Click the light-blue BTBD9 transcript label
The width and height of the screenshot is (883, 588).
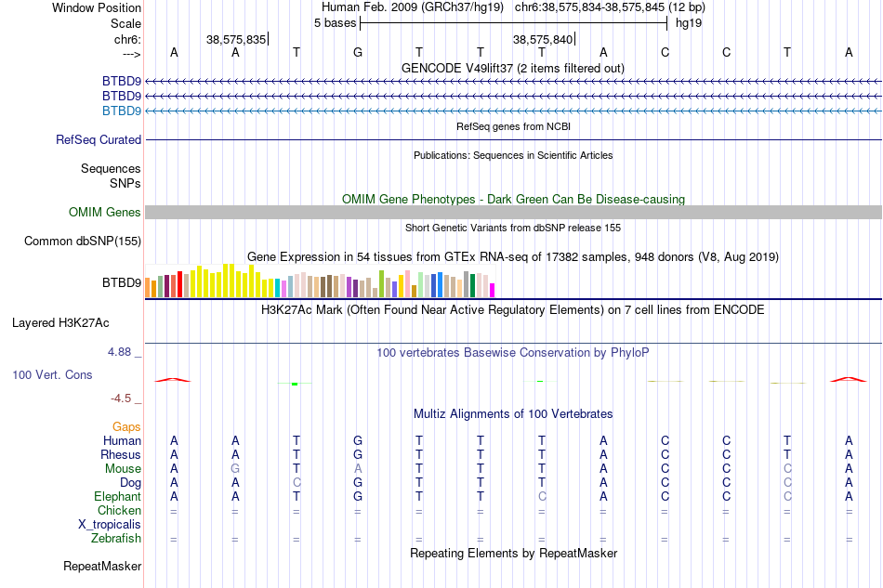122,111
